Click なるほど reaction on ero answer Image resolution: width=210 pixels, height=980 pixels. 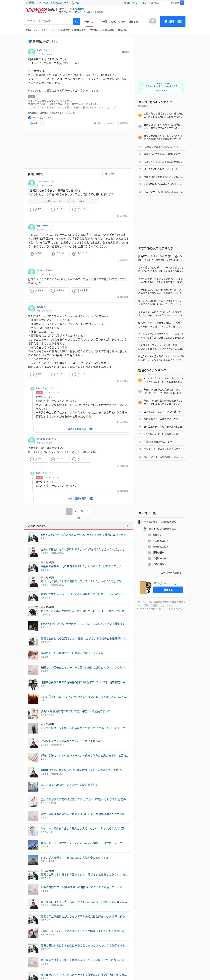pyautogui.click(x=38, y=254)
